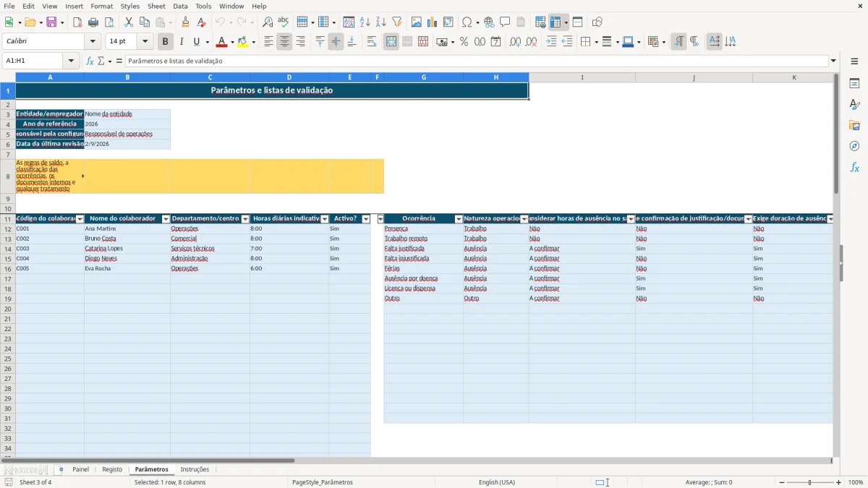
Task: Toggle Freeze Rows and Columns button
Action: coord(556,22)
